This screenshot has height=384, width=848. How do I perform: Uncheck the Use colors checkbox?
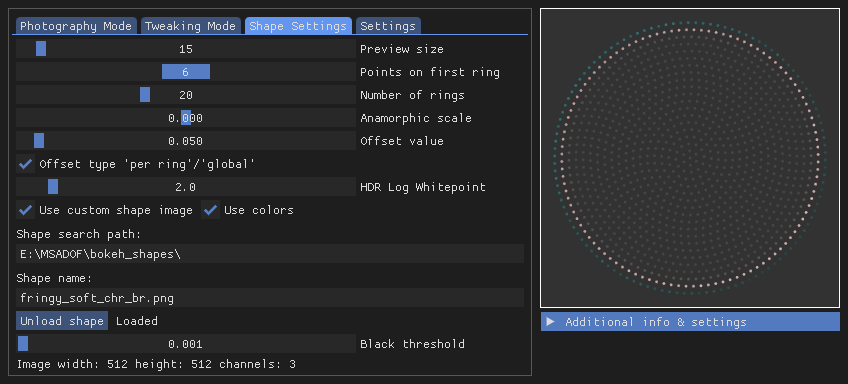pos(210,210)
